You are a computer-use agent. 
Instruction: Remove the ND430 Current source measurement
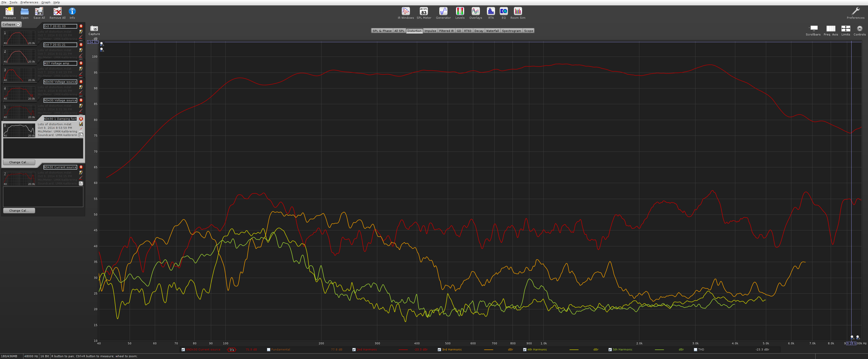click(x=81, y=167)
